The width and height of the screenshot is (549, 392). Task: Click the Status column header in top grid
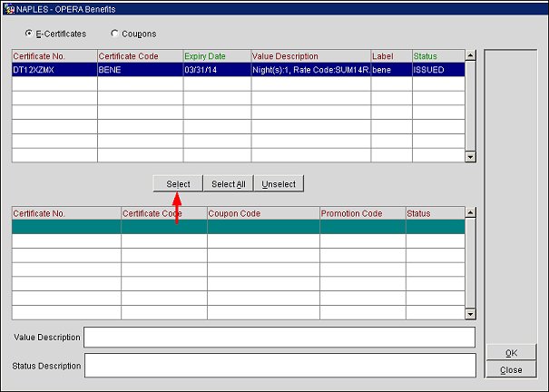click(436, 56)
